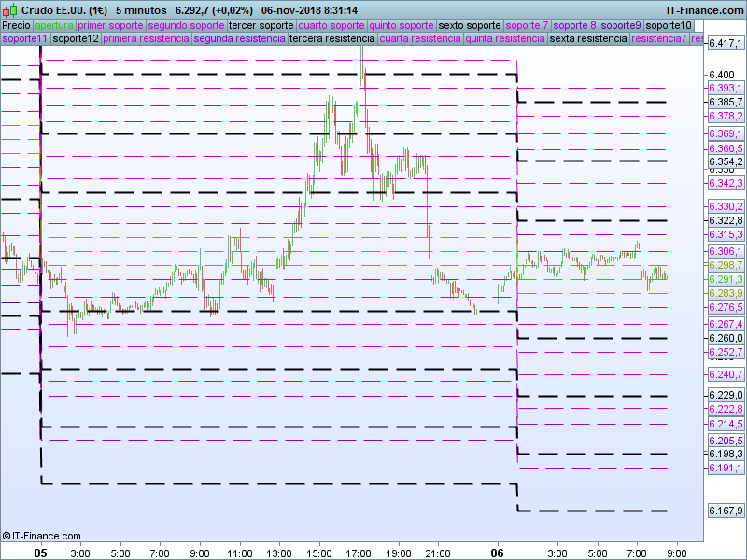Select the 'Precio' indicator label
Image resolution: width=747 pixels, height=560 pixels.
[x=16, y=25]
